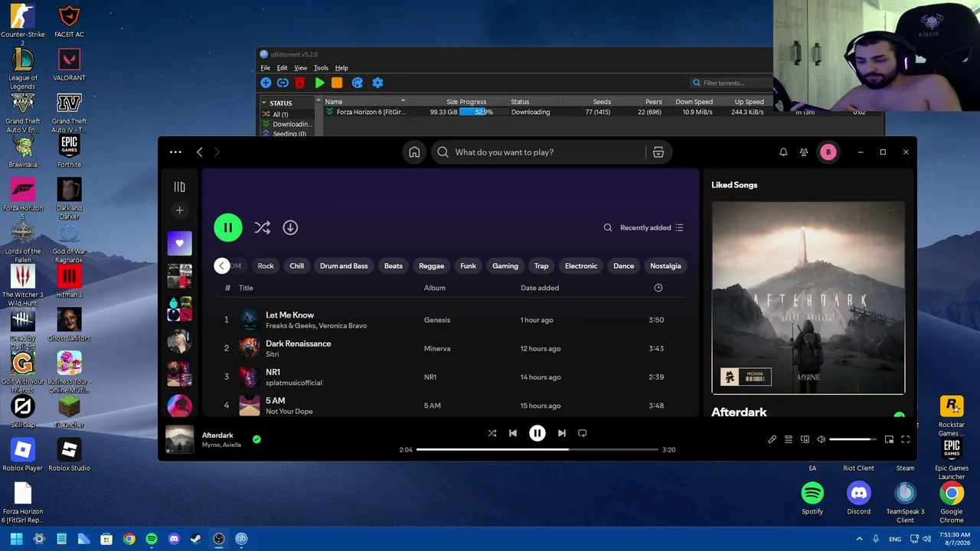Screen dimensions: 980x551
Task: Open Recently added sort dropdown
Action: [x=652, y=227]
